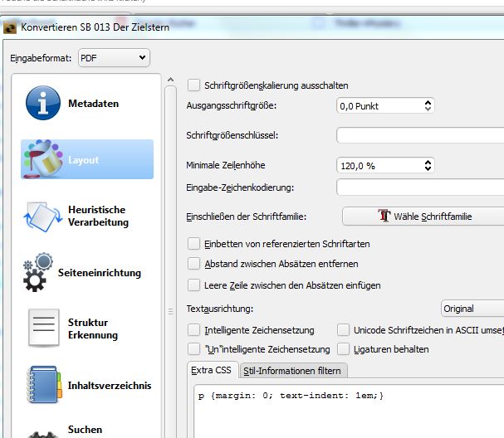
Task: Enable Leere Zeile zwischen den Absätzen einfügen
Action: coord(193,285)
